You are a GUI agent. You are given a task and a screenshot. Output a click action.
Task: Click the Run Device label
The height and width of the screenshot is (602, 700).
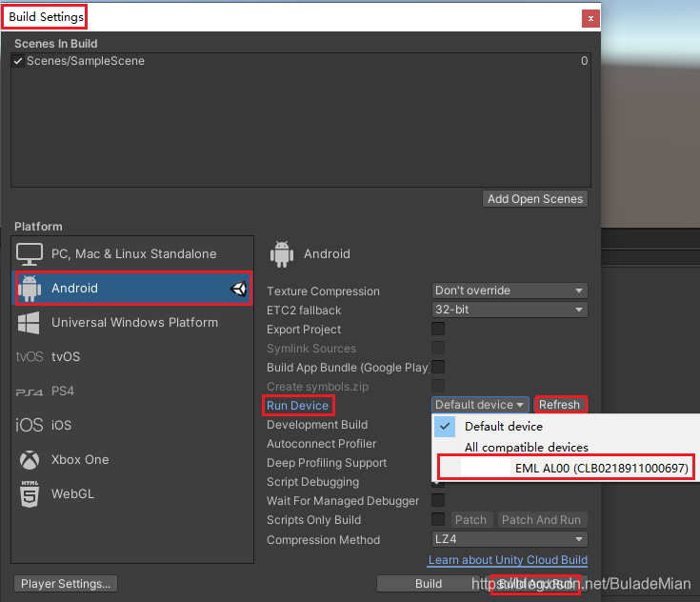(297, 406)
